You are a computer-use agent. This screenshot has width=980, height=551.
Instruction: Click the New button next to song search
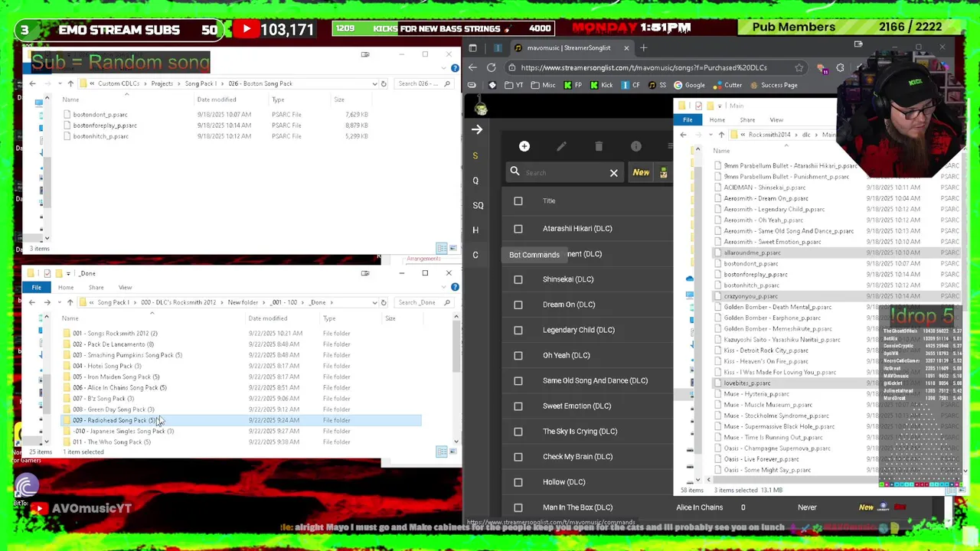(641, 173)
